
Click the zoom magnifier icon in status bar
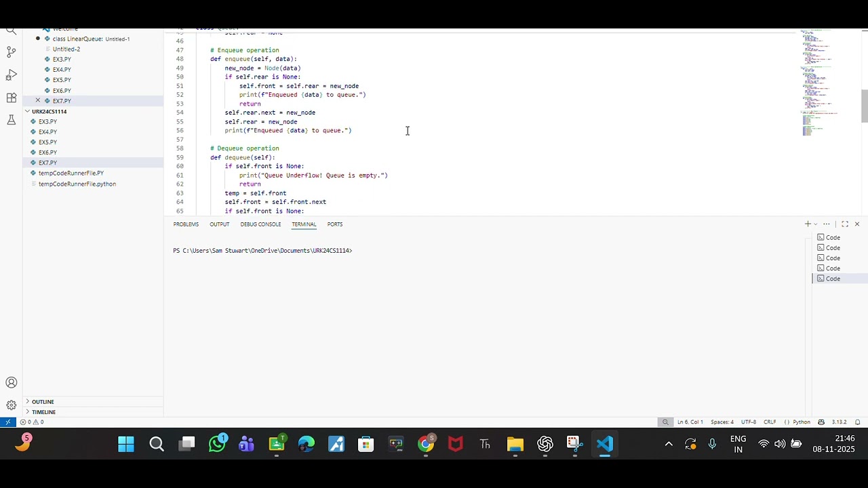click(665, 422)
